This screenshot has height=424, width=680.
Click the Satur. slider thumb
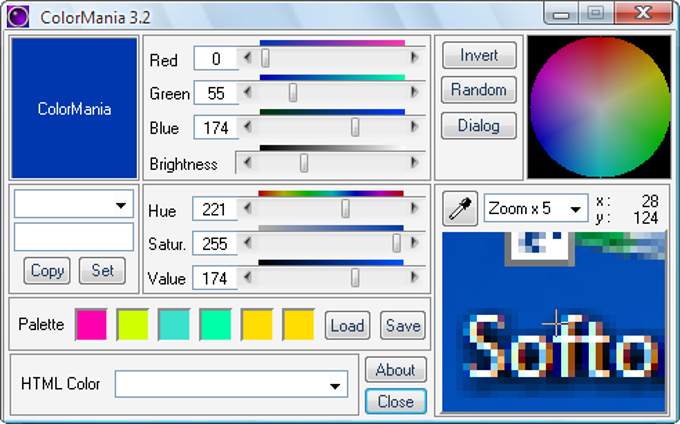[x=396, y=243]
